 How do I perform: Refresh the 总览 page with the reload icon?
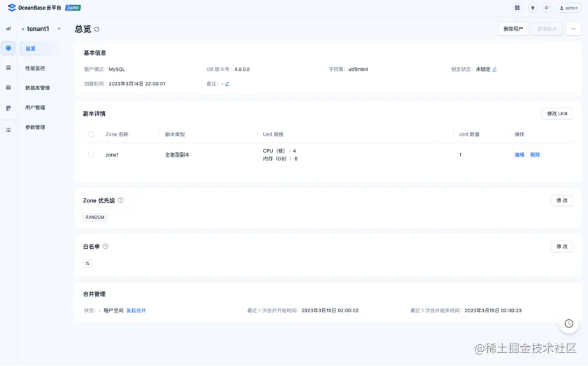pyautogui.click(x=97, y=29)
